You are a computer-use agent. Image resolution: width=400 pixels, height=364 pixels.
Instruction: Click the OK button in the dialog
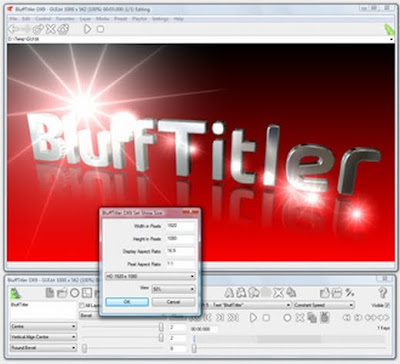[x=127, y=302]
